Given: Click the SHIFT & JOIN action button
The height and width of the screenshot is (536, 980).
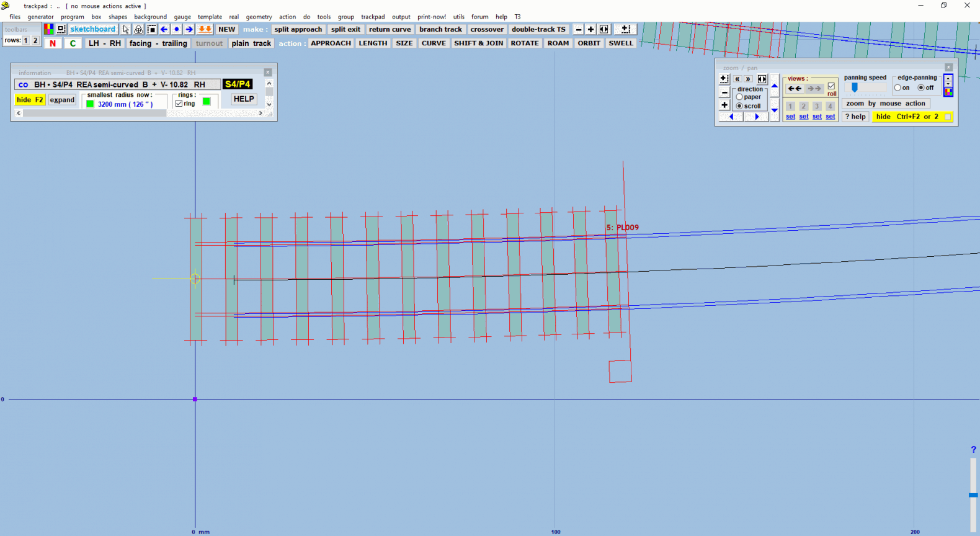Looking at the screenshot, I should pyautogui.click(x=478, y=43).
